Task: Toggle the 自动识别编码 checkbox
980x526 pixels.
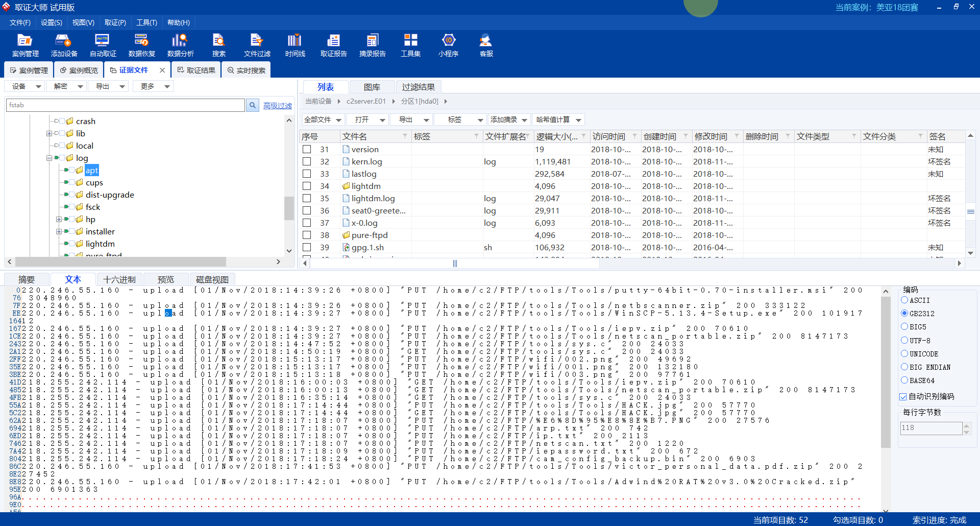Action: (x=903, y=397)
